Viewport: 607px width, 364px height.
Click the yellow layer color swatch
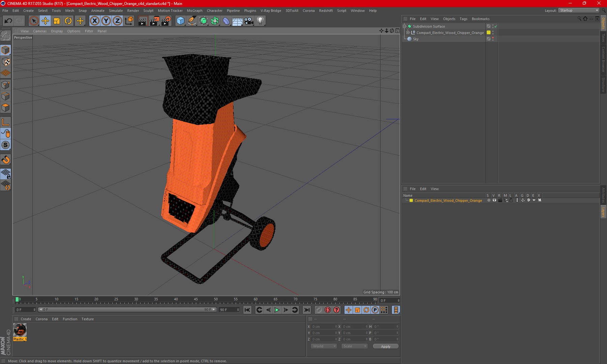pos(411,201)
